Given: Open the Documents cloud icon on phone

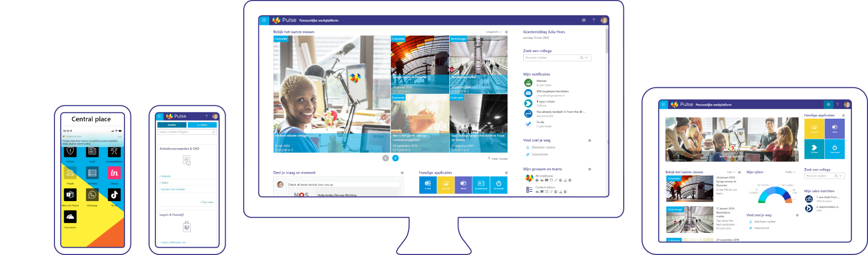Looking at the screenshot, I should [x=70, y=217].
